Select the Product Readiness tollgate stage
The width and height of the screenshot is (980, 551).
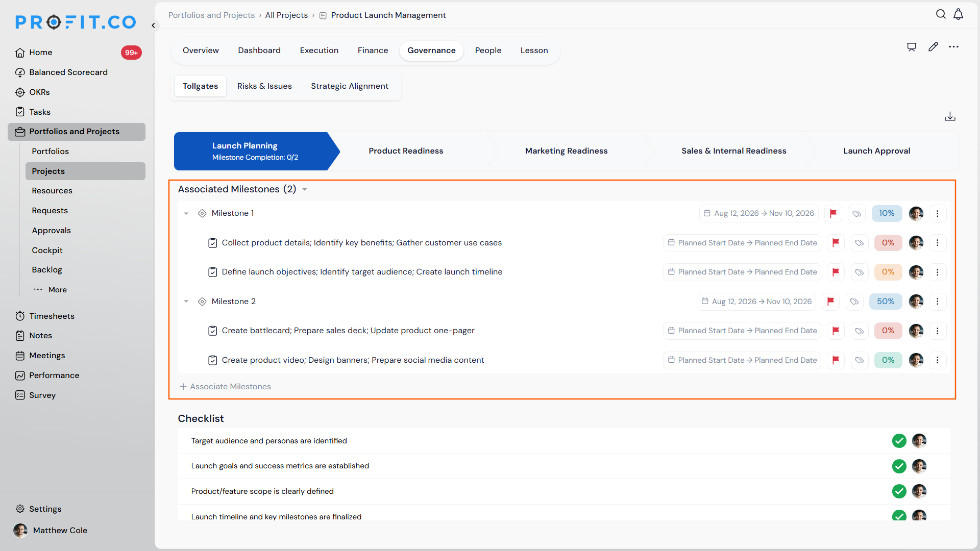click(x=406, y=151)
